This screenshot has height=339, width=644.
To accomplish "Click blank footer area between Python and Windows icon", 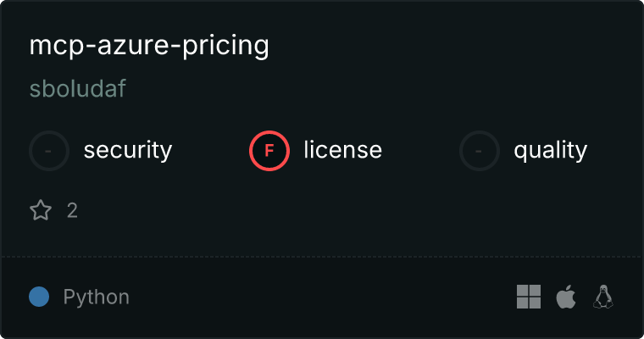I will click(322, 297).
